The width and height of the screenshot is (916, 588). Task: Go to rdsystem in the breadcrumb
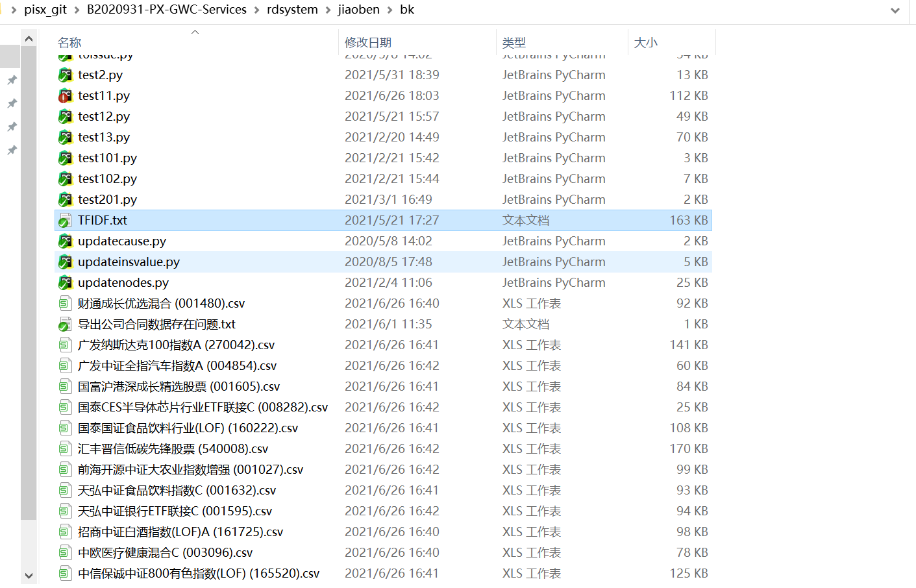coord(292,10)
